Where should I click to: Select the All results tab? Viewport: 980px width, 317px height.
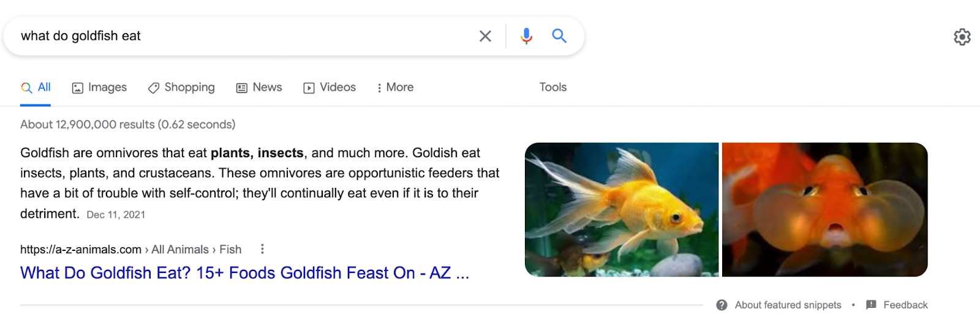[36, 88]
